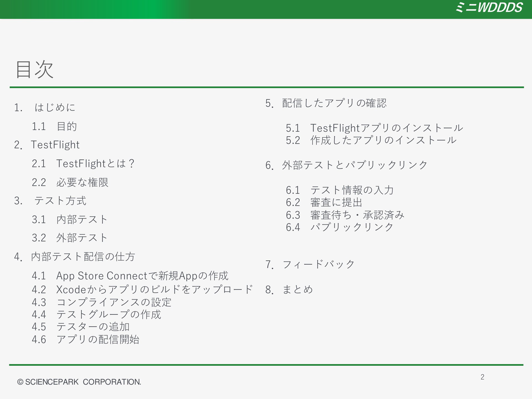
Task: Click the SCIENCEPARK CORPORATION copyright footer
Action: (79, 382)
